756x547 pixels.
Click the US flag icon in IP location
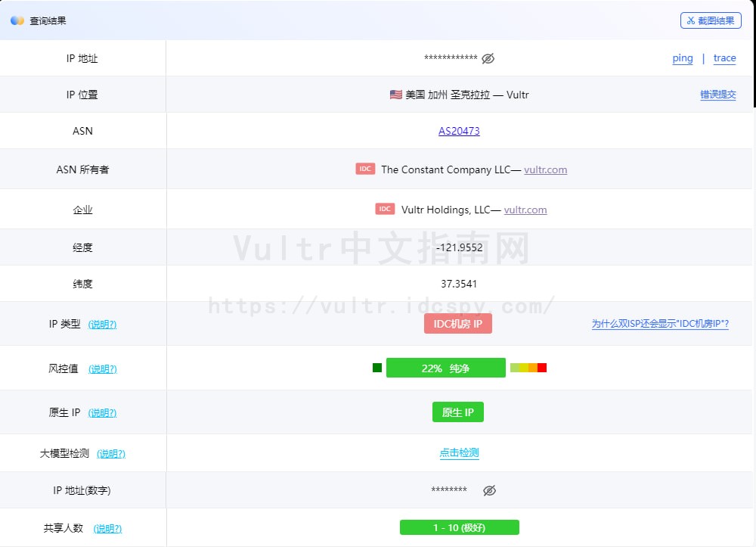coord(396,95)
